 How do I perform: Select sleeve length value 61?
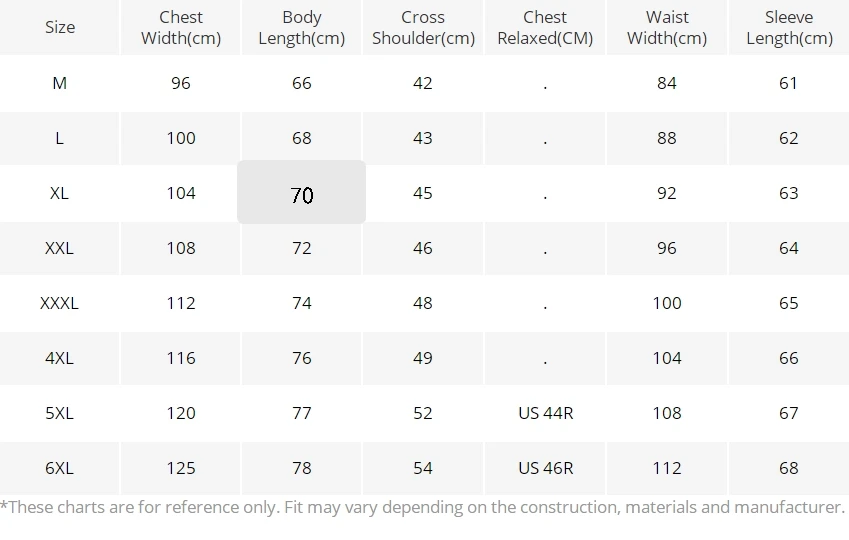click(788, 83)
